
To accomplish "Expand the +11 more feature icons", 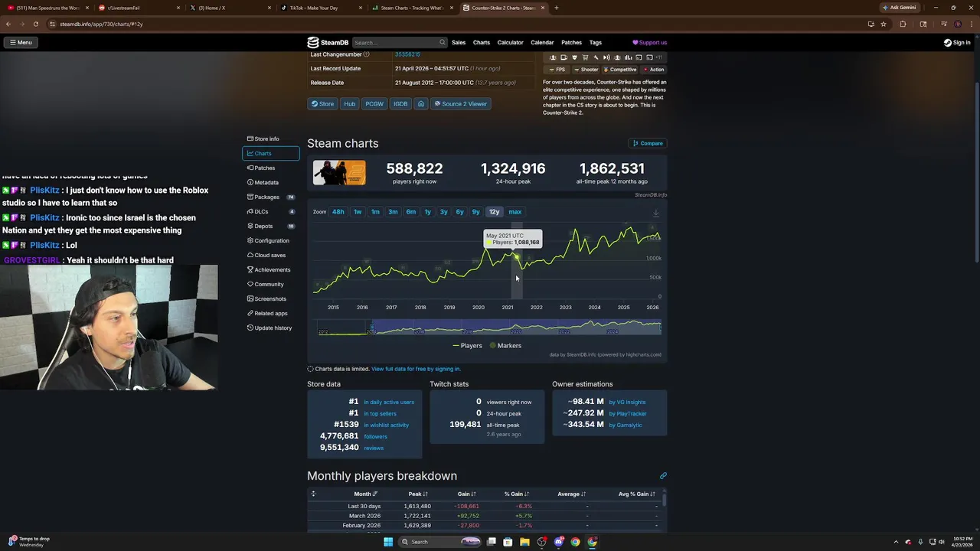I will [658, 57].
